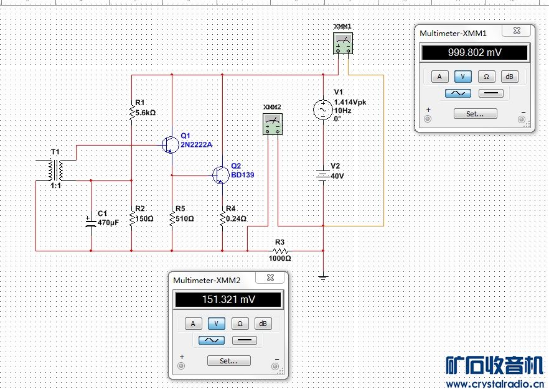The image size is (549, 392).
Task: Enable ammeter mode A in Multimeter-XMM2
Action: click(193, 324)
